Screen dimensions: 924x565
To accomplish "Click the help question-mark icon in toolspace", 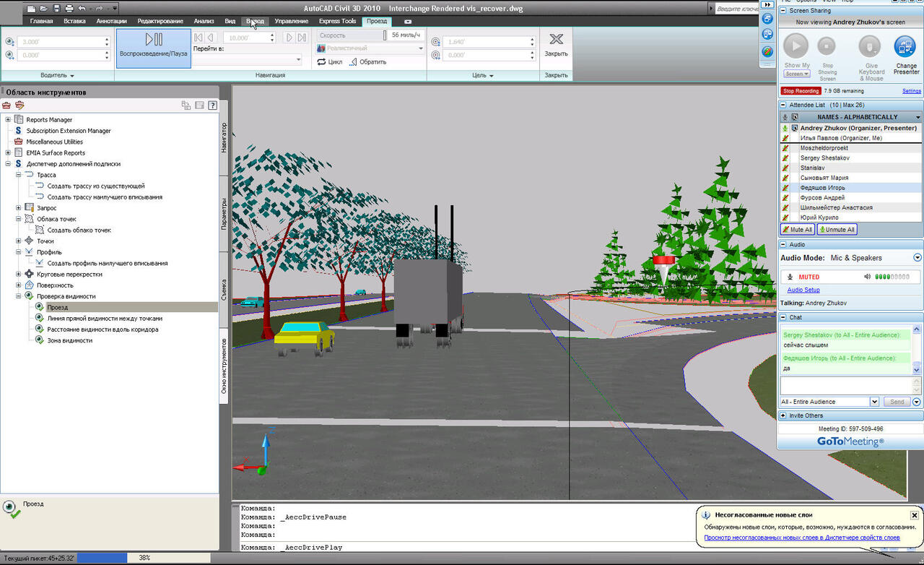I will tap(212, 105).
